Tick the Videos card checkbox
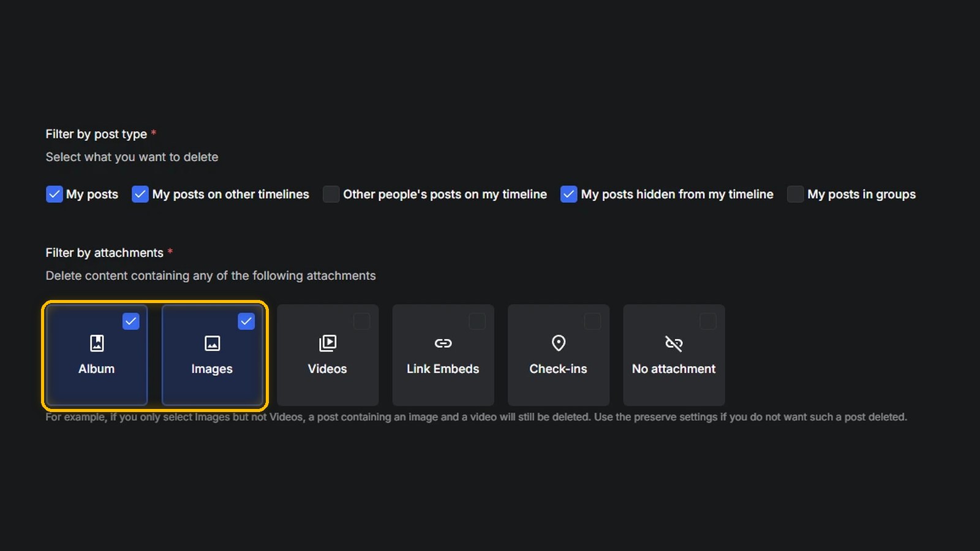Image resolution: width=980 pixels, height=551 pixels. (x=362, y=321)
